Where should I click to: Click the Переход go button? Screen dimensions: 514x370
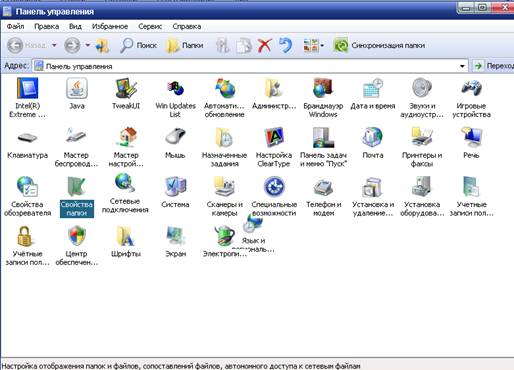tap(494, 66)
